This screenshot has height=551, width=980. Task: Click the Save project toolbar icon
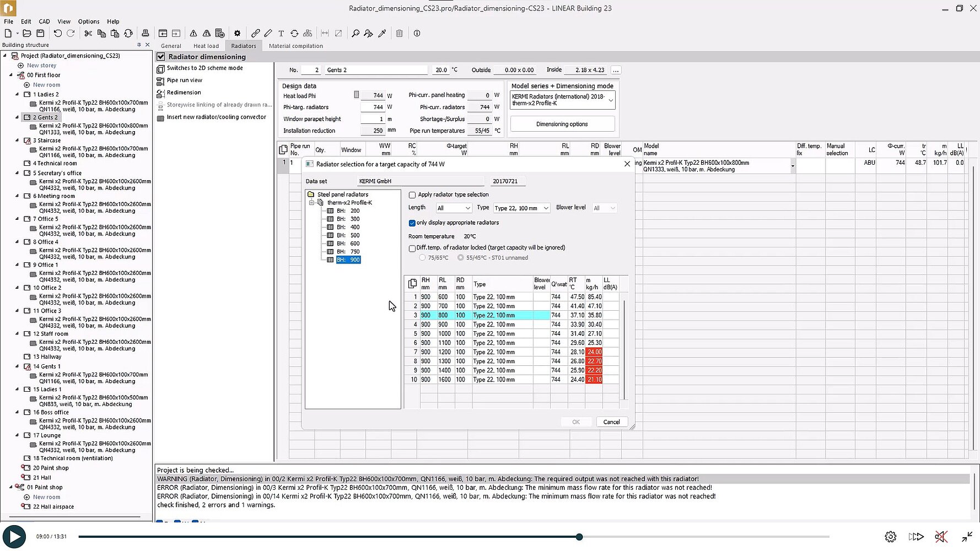click(x=40, y=34)
